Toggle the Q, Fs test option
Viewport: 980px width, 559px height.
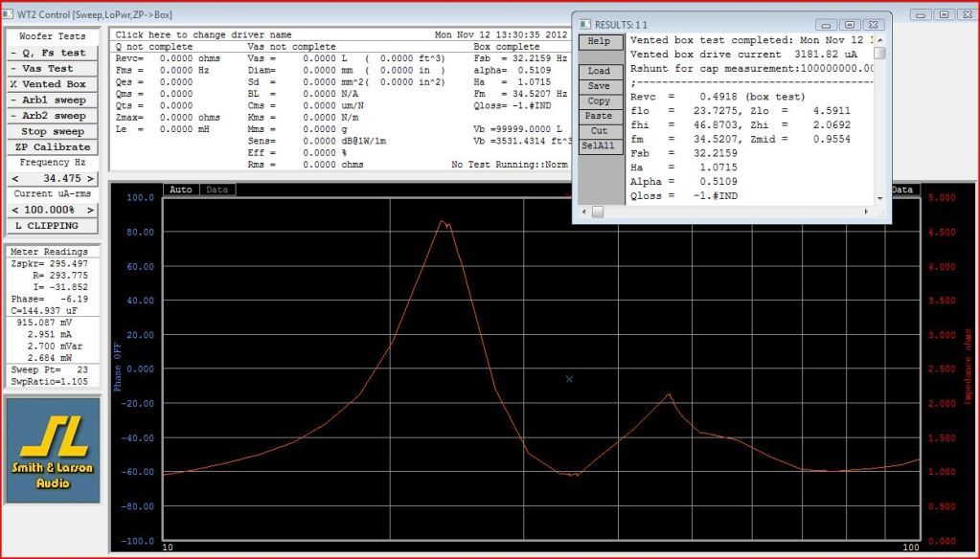pos(52,53)
